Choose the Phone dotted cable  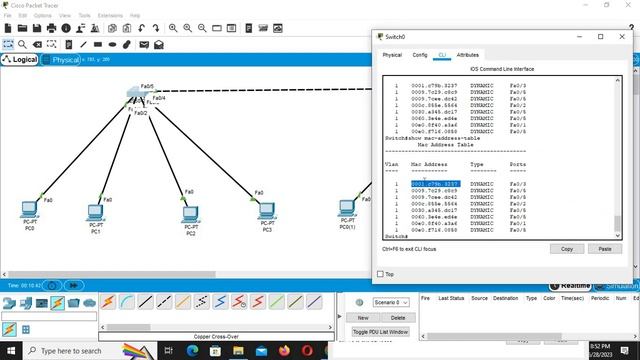coord(202,302)
